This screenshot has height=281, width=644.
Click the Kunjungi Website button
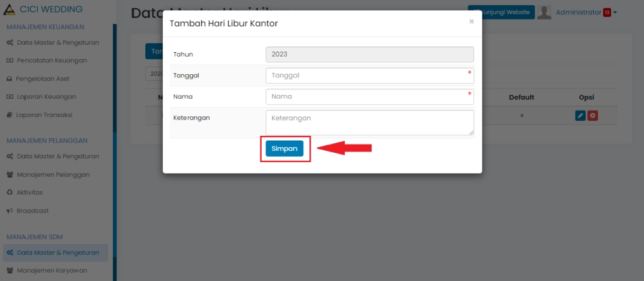pyautogui.click(x=501, y=12)
